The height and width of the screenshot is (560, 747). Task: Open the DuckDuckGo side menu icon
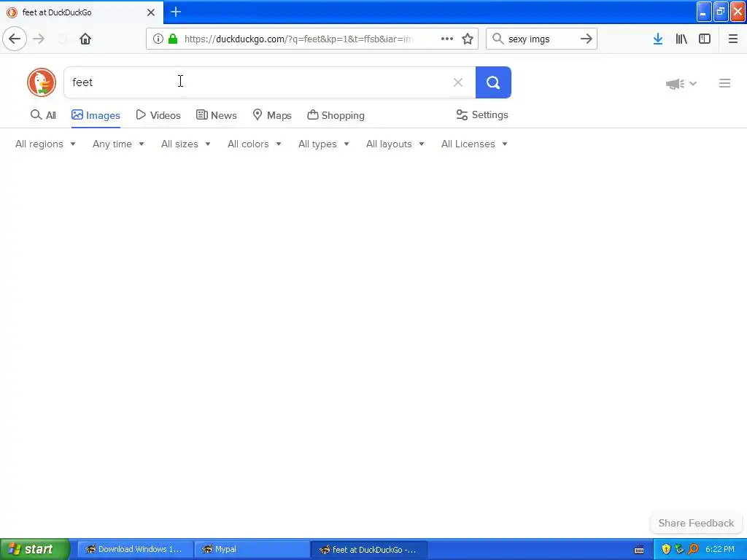pyautogui.click(x=724, y=83)
